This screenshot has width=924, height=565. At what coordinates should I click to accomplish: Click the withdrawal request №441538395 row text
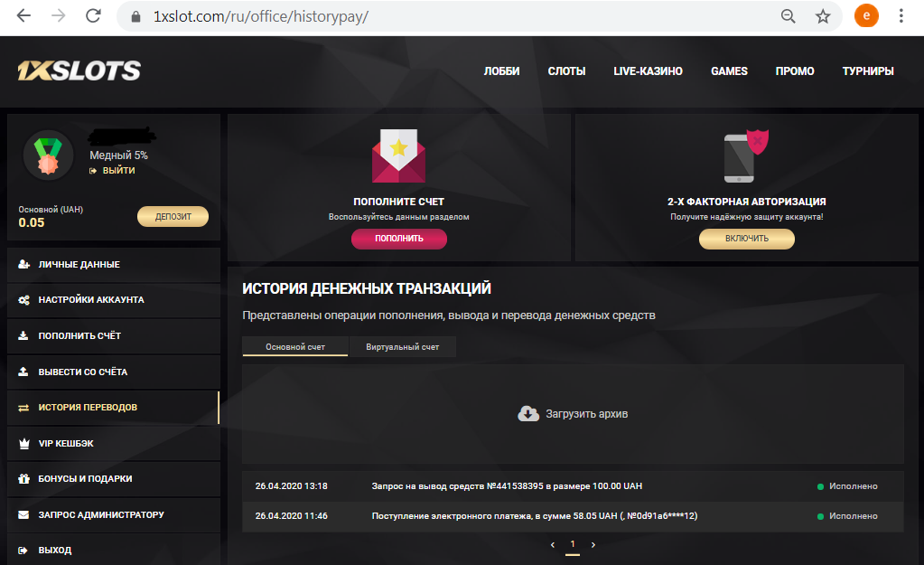click(507, 486)
